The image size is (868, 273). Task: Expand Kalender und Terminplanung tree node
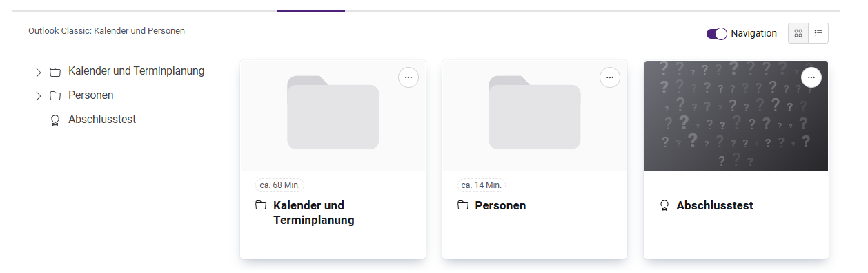tap(38, 72)
